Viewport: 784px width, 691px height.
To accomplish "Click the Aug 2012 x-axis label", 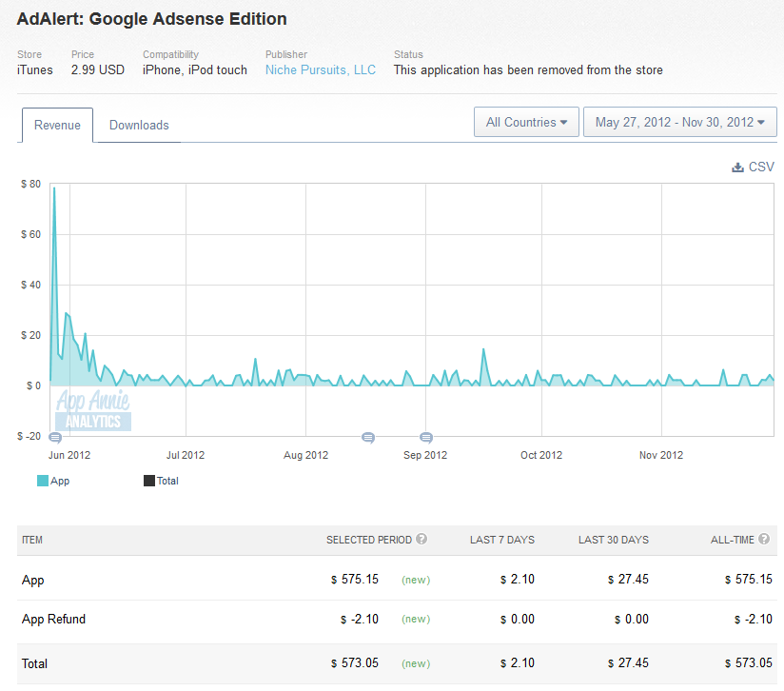I will click(x=306, y=455).
